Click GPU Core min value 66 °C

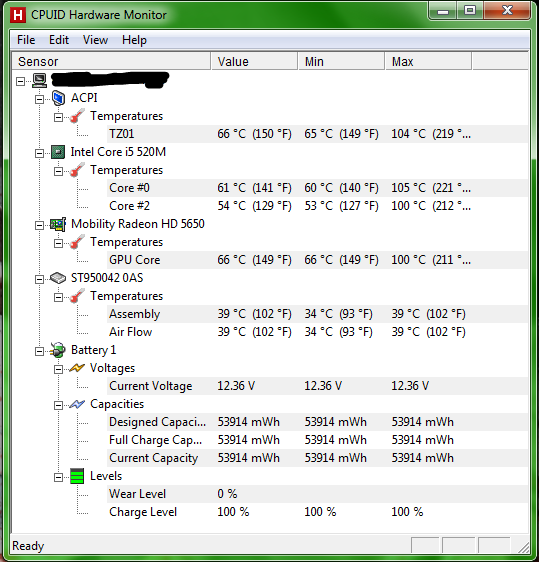tap(341, 260)
